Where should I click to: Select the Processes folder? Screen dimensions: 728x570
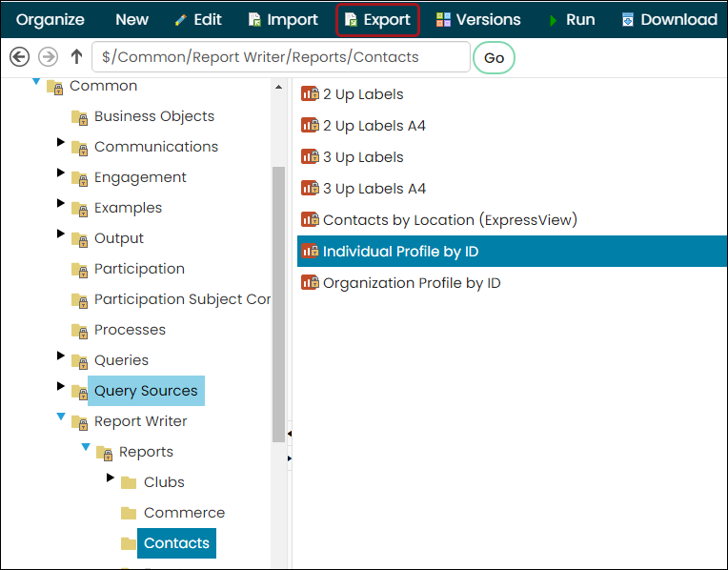130,330
